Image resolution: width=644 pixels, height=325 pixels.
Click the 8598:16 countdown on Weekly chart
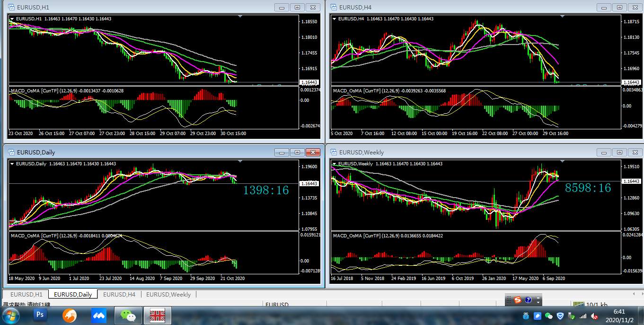588,188
